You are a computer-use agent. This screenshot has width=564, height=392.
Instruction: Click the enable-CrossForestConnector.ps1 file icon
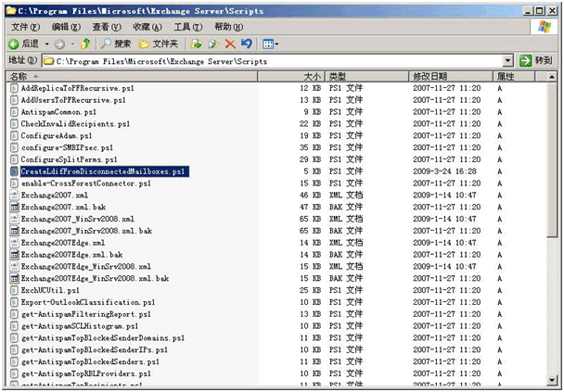[14, 183]
